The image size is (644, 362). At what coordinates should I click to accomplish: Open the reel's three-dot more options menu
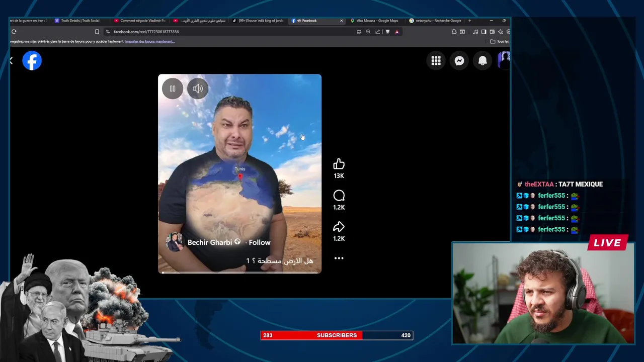339,258
